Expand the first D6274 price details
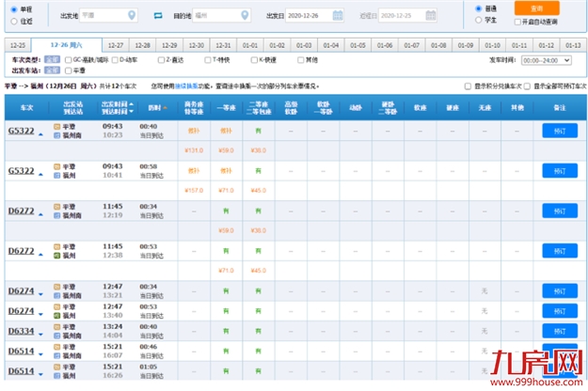This screenshot has height=391, width=588. click(40, 294)
